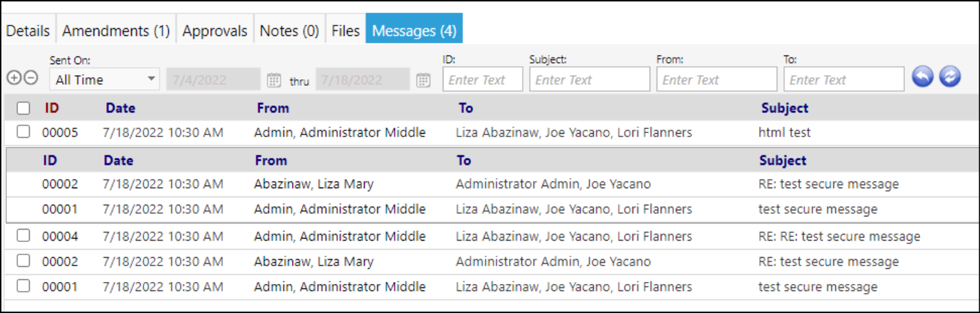The width and height of the screenshot is (980, 313).
Task: Open the Files tab
Action: (346, 31)
